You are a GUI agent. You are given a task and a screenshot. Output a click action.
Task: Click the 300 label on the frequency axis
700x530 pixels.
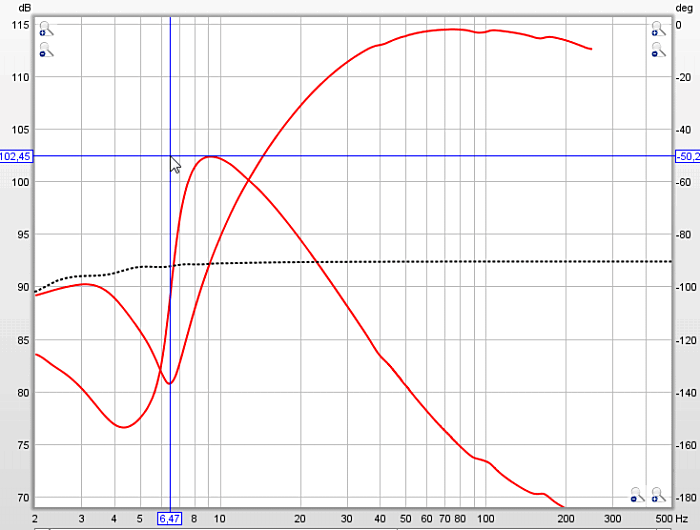coord(612,519)
